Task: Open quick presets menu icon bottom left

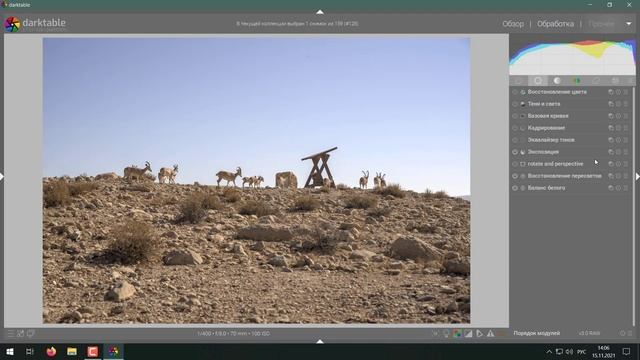Action: click(x=11, y=333)
